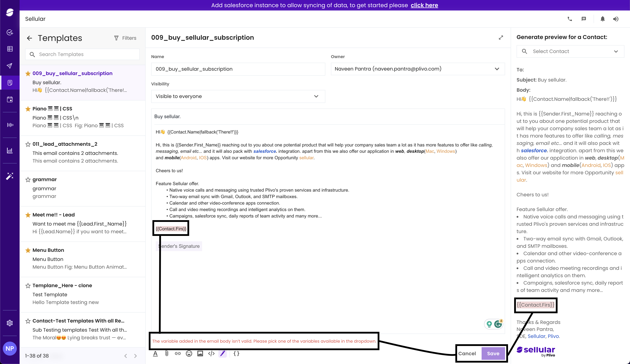
Task: Open the messages chat icon
Action: tap(584, 19)
